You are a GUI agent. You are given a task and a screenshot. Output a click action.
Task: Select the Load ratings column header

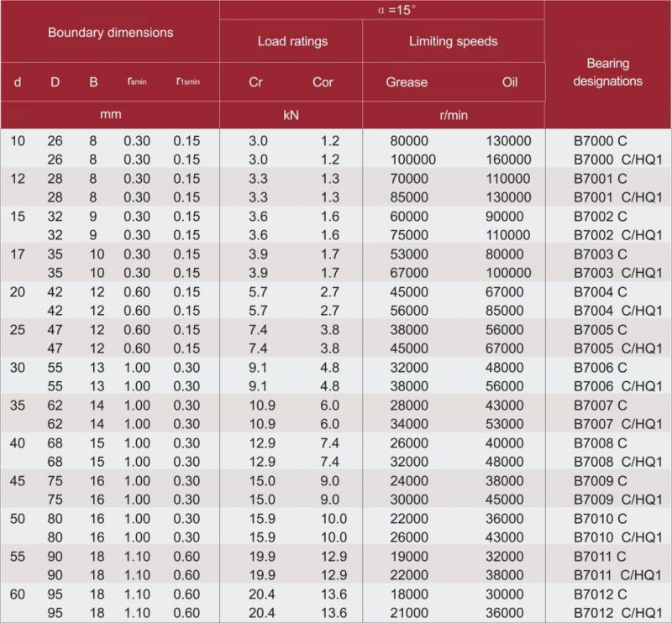click(291, 41)
